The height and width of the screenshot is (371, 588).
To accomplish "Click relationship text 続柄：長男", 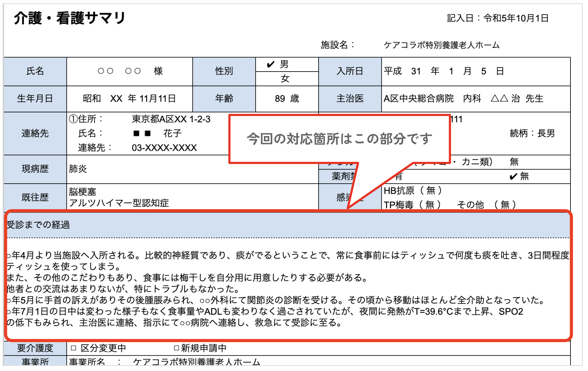I will tap(532, 133).
